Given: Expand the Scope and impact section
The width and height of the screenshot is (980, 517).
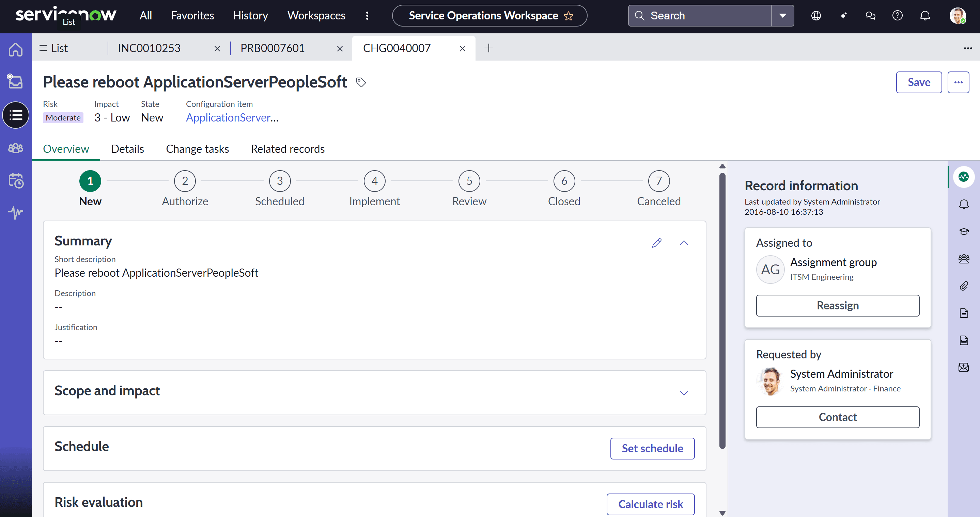Looking at the screenshot, I should (684, 393).
